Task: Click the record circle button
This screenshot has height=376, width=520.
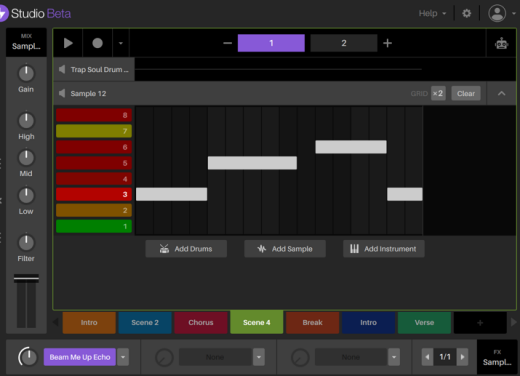Action: [97, 43]
